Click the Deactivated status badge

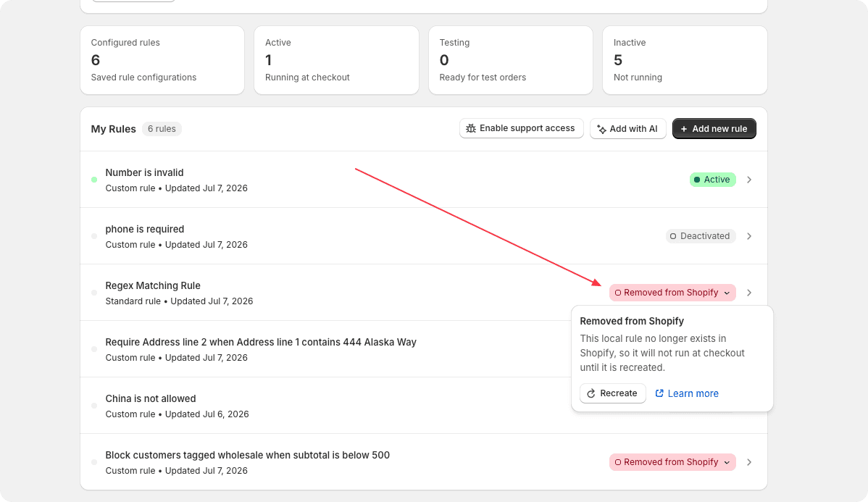coord(700,236)
